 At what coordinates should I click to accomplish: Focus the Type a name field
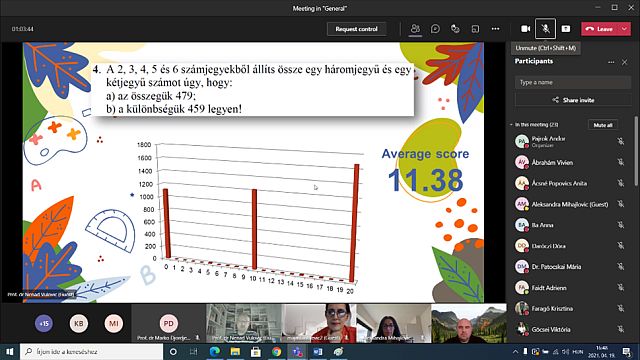click(x=573, y=82)
